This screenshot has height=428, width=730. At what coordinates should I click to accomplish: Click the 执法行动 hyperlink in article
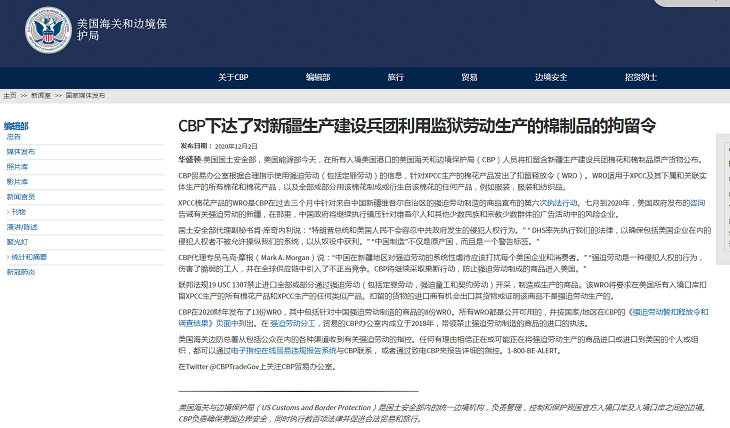click(562, 203)
